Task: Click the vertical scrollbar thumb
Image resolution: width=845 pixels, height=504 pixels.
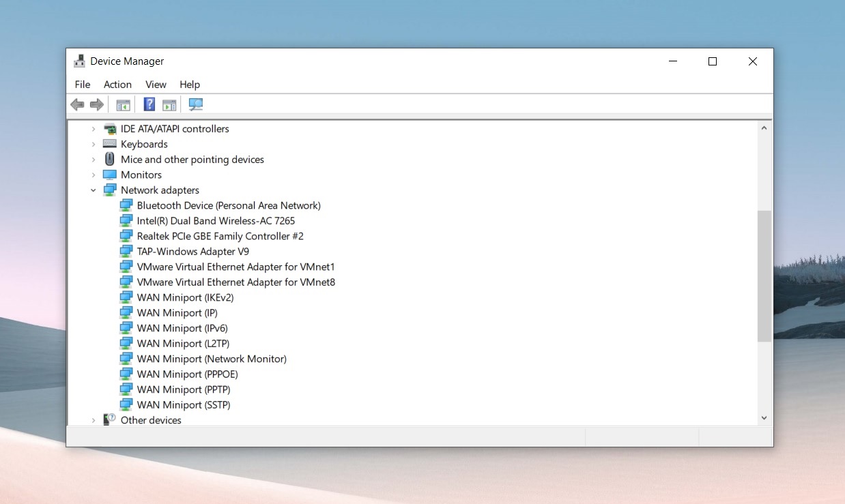Action: coord(764,276)
